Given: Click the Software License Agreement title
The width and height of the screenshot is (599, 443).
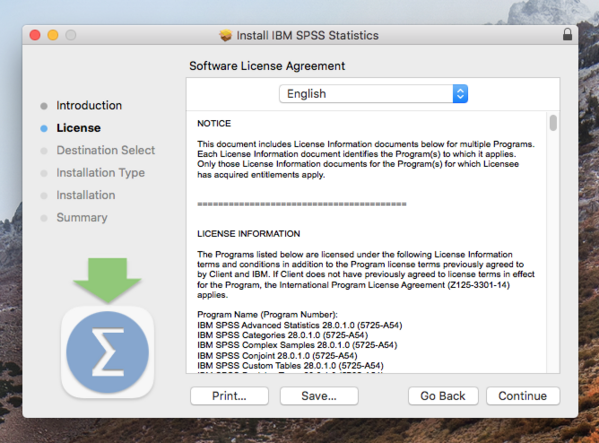Looking at the screenshot, I should click(x=267, y=66).
